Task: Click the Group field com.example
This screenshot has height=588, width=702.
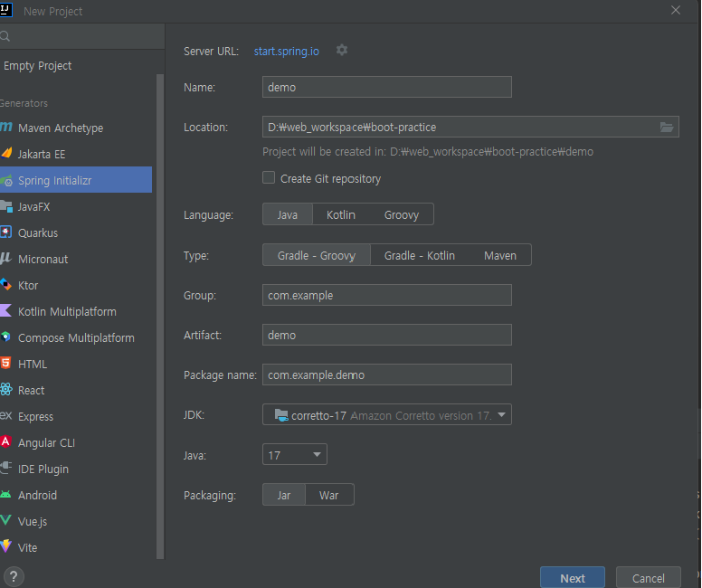Action: point(387,295)
